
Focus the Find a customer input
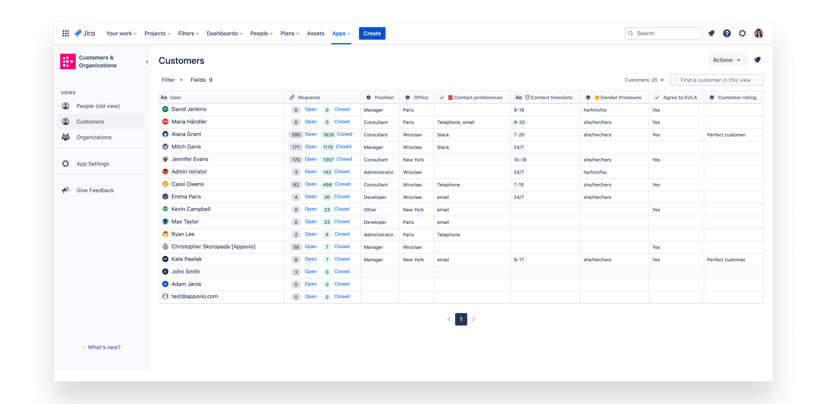[717, 80]
